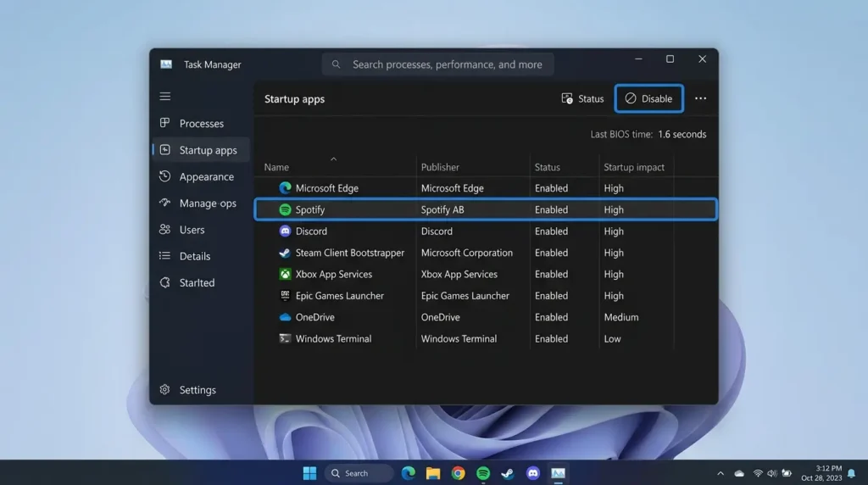Open the Appearance page
This screenshot has height=485, width=868.
tap(201, 176)
